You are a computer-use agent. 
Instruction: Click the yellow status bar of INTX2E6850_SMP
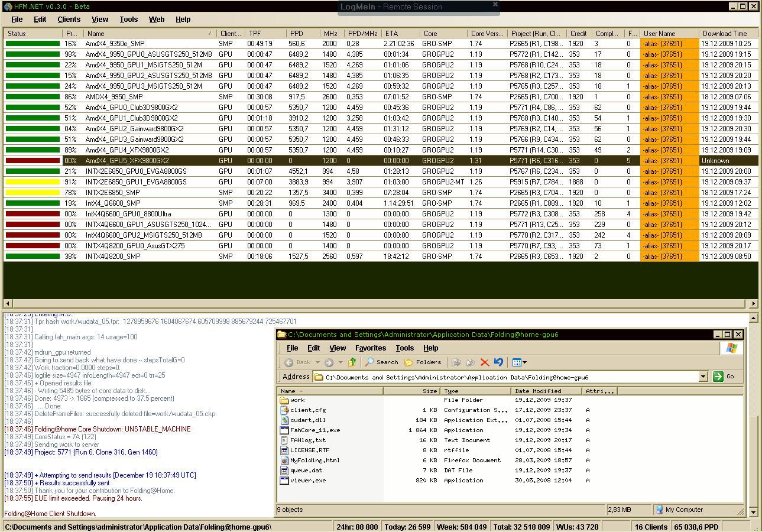[33, 193]
